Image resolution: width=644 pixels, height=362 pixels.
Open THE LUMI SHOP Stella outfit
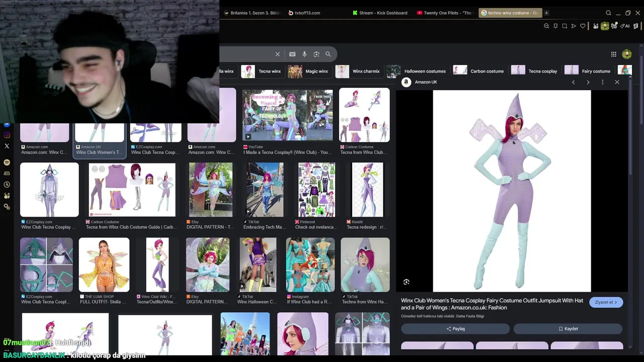[x=104, y=265]
